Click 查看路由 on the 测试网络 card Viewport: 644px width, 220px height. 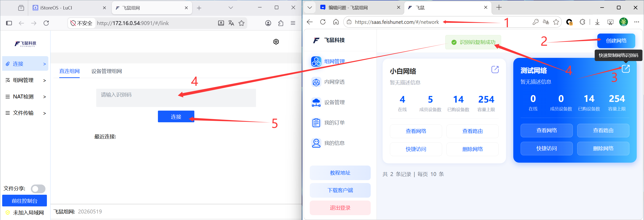click(x=603, y=130)
